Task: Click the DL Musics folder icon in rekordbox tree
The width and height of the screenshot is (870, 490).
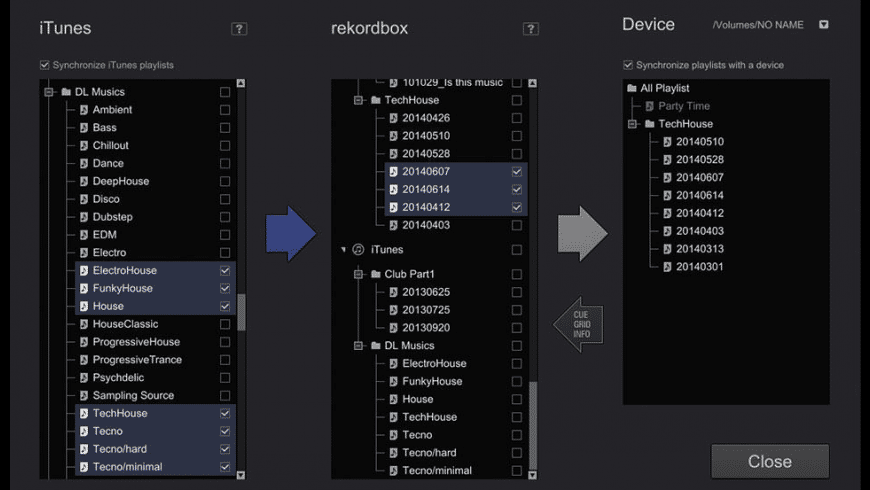Action: click(x=376, y=346)
